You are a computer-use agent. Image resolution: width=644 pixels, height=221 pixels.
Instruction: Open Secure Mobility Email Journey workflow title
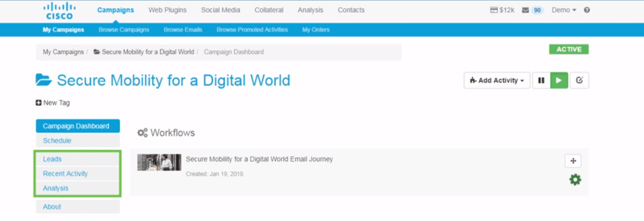[x=259, y=159]
